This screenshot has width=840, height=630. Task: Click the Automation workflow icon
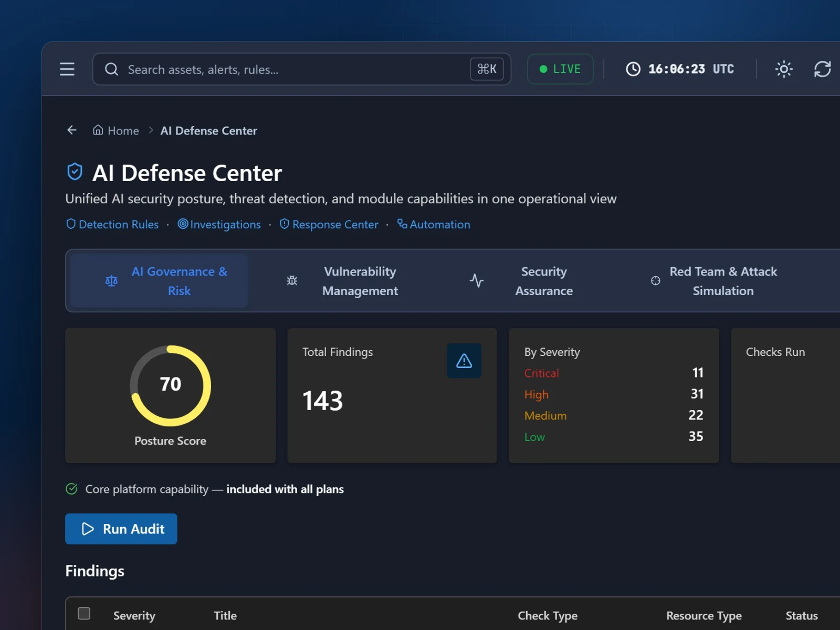pos(402,224)
